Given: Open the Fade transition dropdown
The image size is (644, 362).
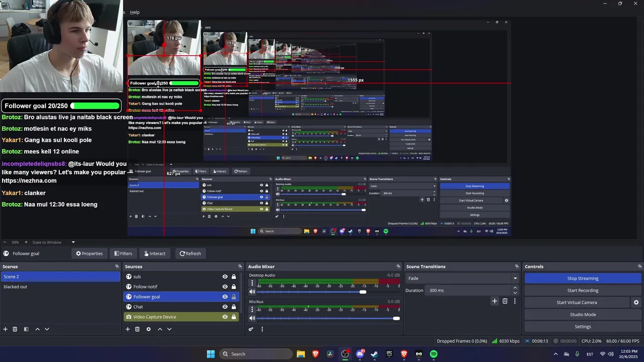Looking at the screenshot, I should 462,279.
